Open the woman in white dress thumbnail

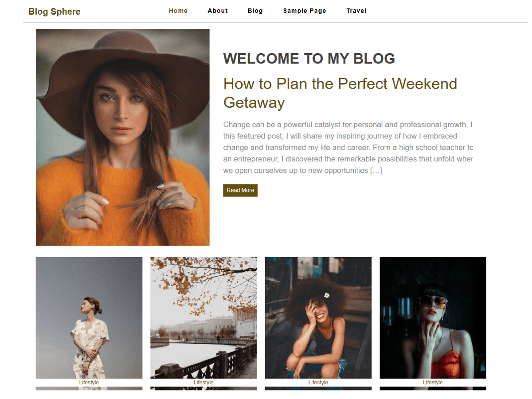point(89,318)
